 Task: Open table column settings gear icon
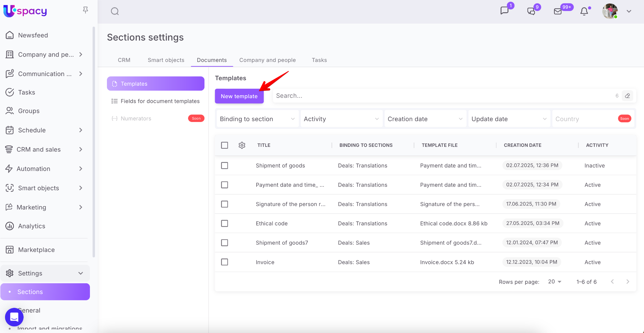(242, 145)
